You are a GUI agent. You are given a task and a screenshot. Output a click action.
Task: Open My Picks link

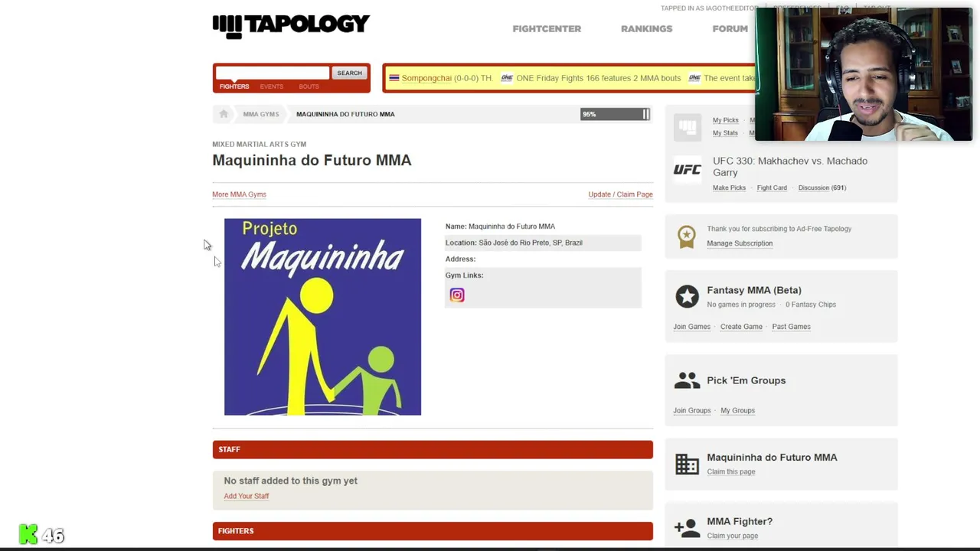coord(726,120)
